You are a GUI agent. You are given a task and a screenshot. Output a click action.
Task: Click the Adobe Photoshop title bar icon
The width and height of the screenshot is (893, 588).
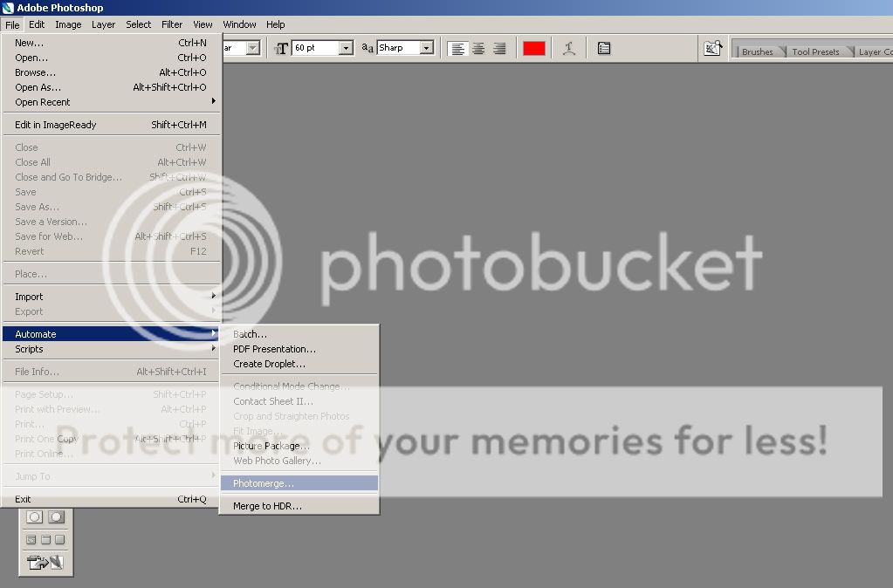(x=7, y=7)
